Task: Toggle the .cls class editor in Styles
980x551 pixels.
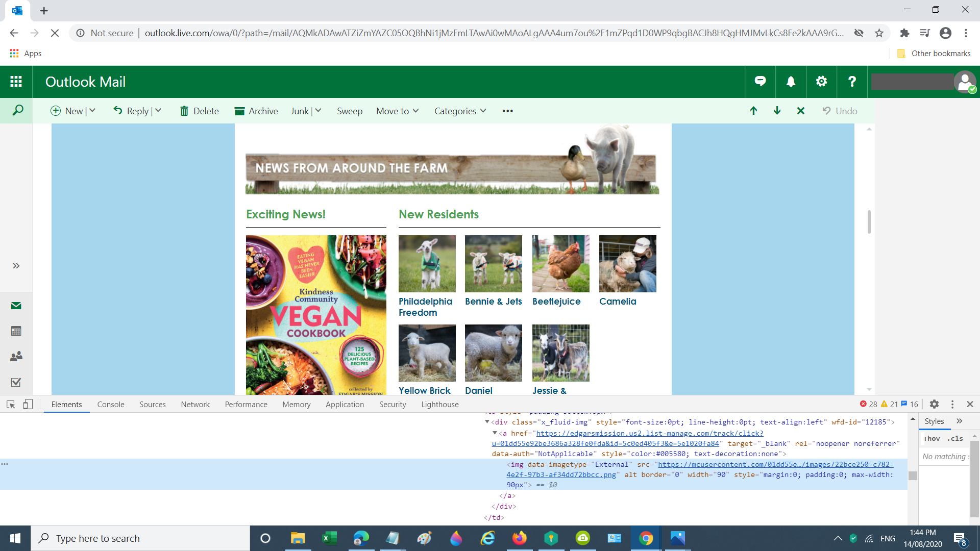Action: pos(955,438)
